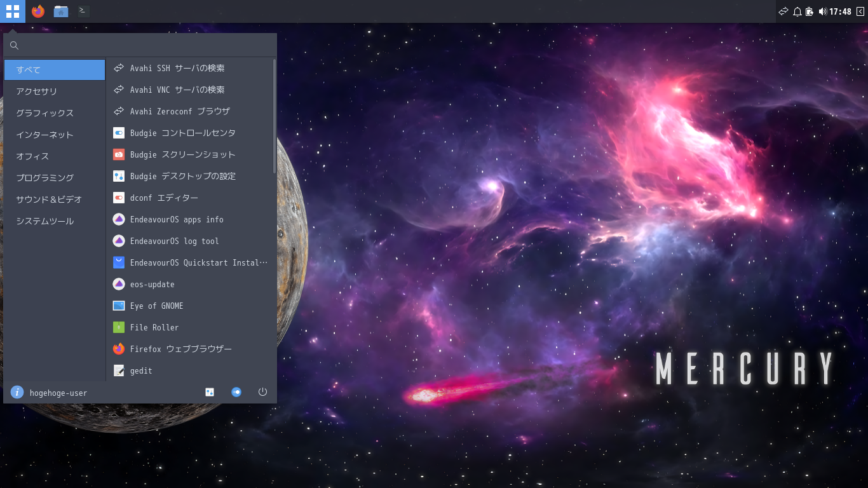Click the power button in menu footer
The width and height of the screenshot is (868, 488).
point(262,392)
